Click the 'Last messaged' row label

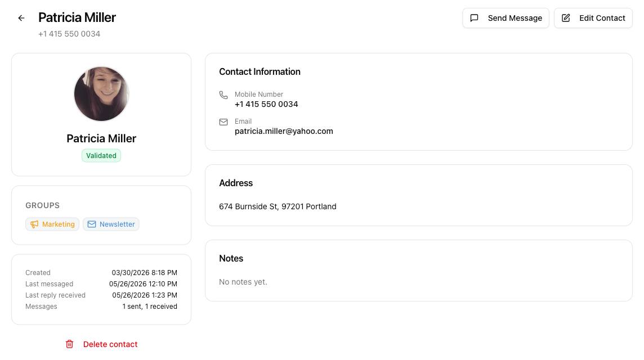point(50,284)
